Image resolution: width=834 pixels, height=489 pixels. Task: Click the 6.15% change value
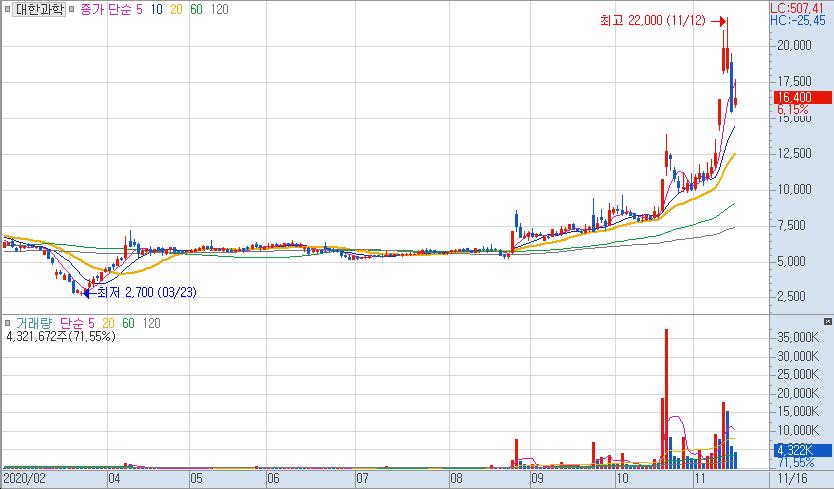[793, 110]
